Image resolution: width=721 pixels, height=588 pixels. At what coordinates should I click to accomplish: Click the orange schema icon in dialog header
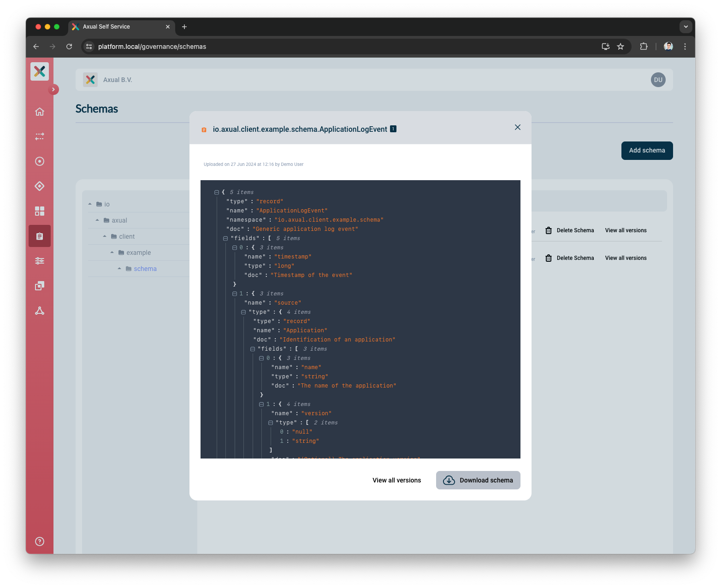pyautogui.click(x=204, y=130)
